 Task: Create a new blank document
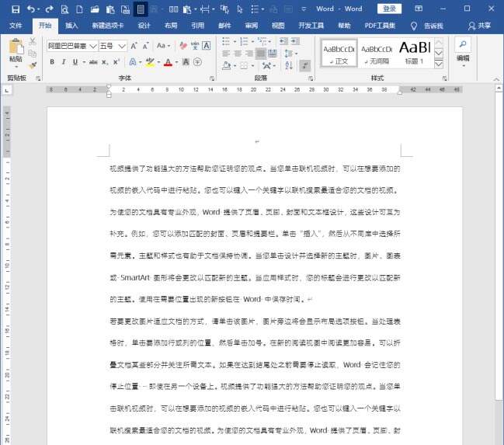coord(79,9)
